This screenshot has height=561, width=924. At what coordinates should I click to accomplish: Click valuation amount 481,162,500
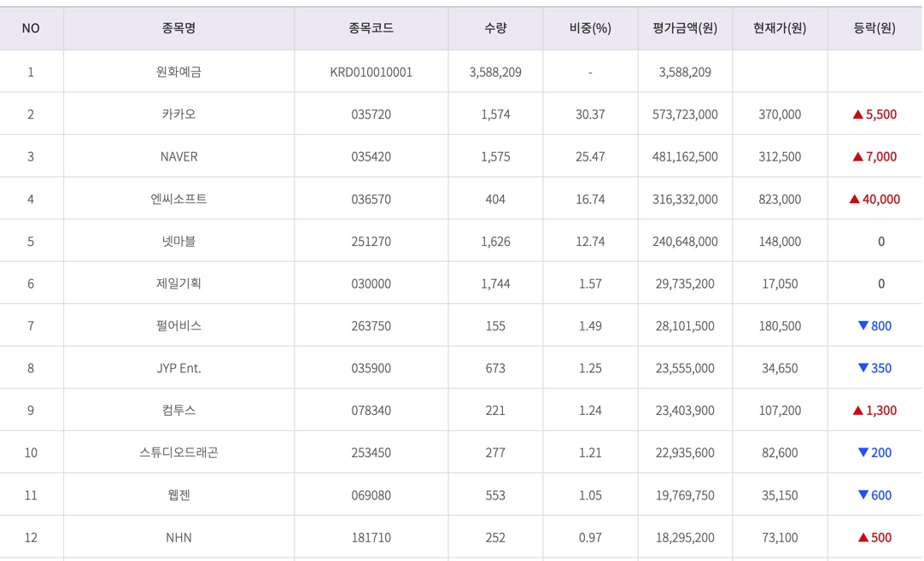click(685, 157)
